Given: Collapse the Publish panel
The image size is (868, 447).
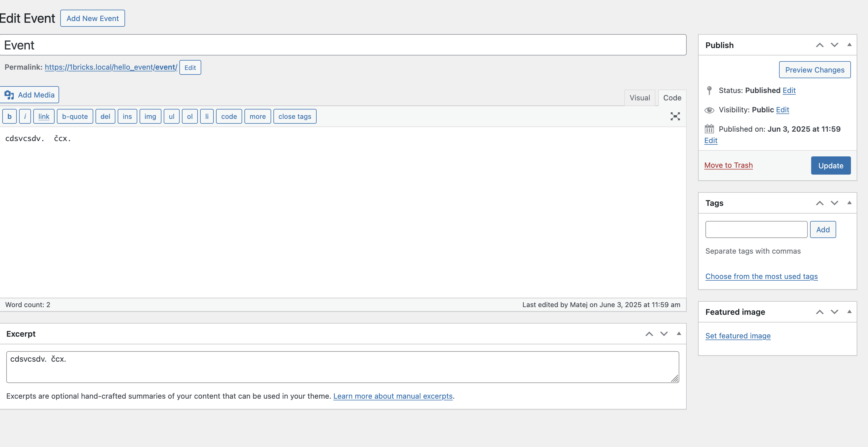Looking at the screenshot, I should click(x=850, y=45).
